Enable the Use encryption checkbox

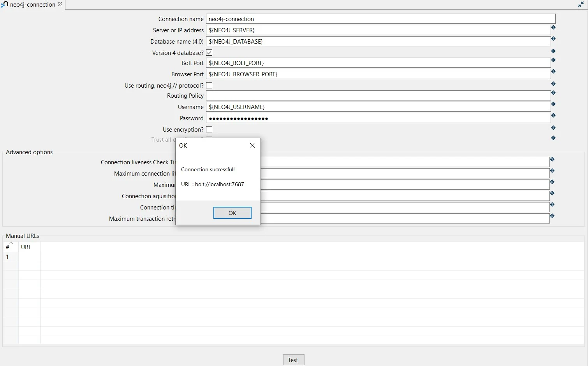pyautogui.click(x=209, y=129)
